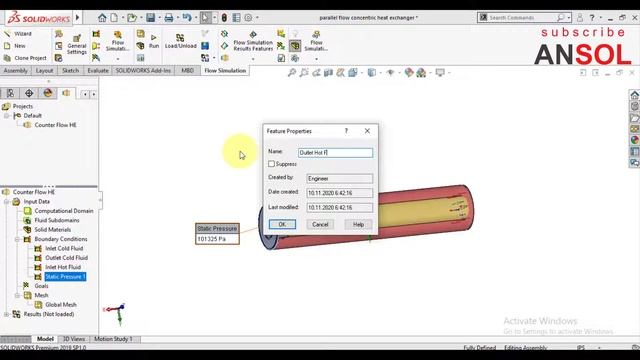The image size is (640, 360).
Task: Click Cancel in Feature Properties dialog
Action: click(x=320, y=224)
